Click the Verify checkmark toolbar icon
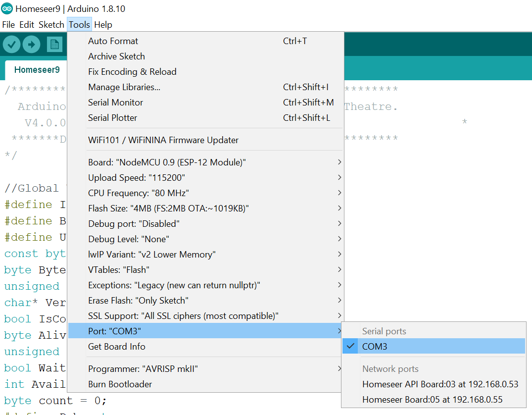 click(12, 45)
